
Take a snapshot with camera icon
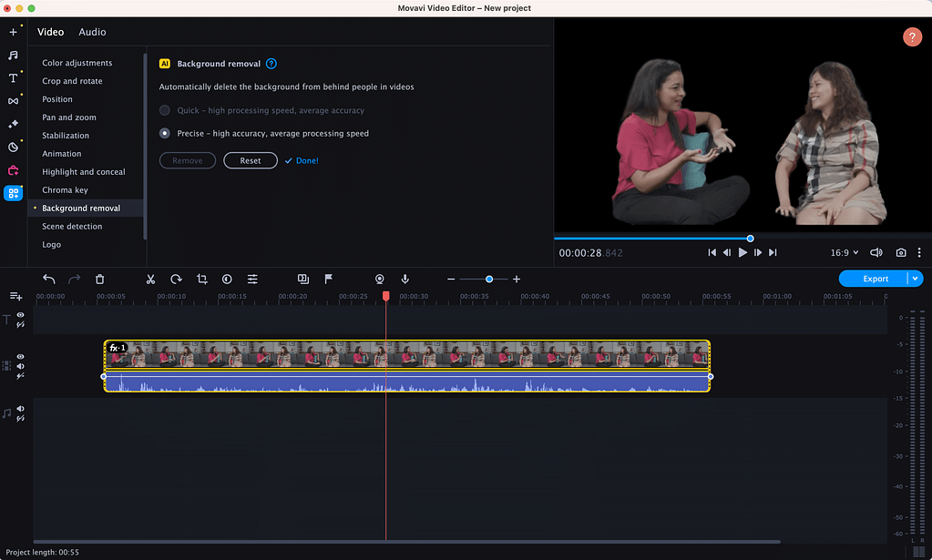click(x=900, y=252)
